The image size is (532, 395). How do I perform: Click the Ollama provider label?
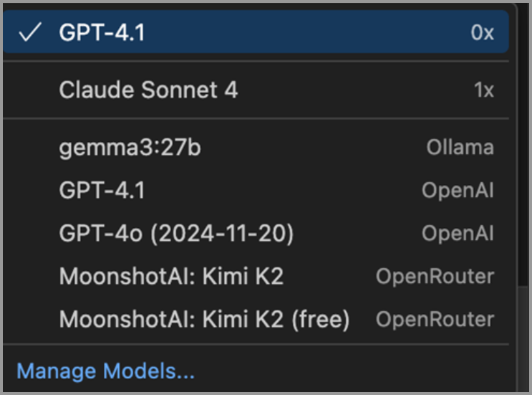(x=460, y=148)
